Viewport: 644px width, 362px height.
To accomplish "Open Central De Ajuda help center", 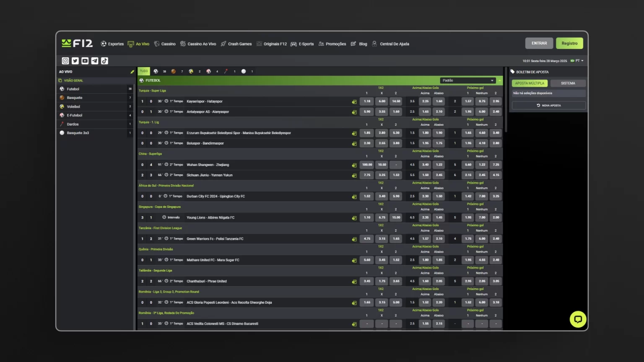I will point(390,44).
